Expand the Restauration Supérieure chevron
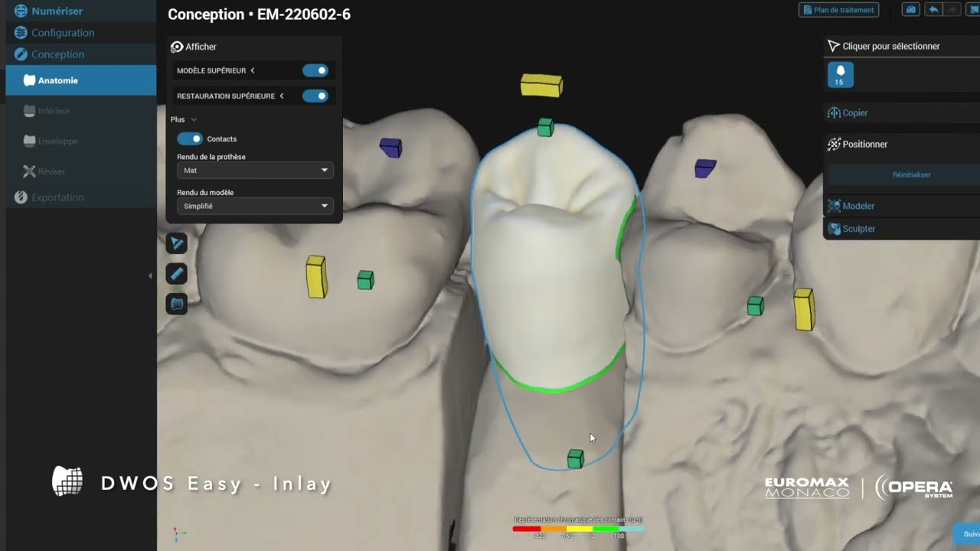The width and height of the screenshot is (980, 551). click(x=282, y=96)
